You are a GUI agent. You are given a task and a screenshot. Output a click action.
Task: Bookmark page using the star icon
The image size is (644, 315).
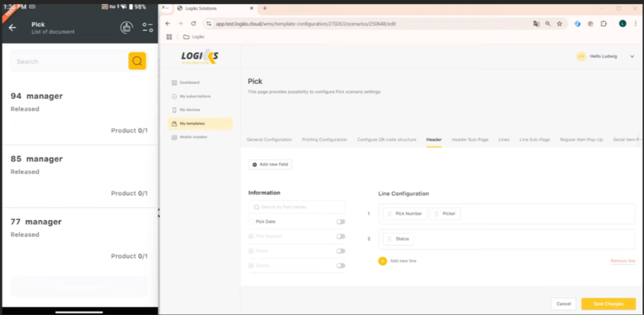pyautogui.click(x=560, y=24)
